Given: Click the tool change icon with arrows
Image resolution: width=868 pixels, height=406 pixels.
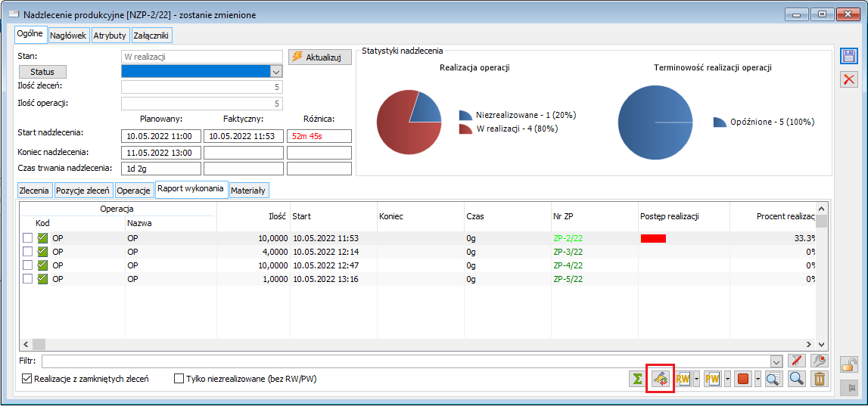Looking at the screenshot, I should (660, 379).
